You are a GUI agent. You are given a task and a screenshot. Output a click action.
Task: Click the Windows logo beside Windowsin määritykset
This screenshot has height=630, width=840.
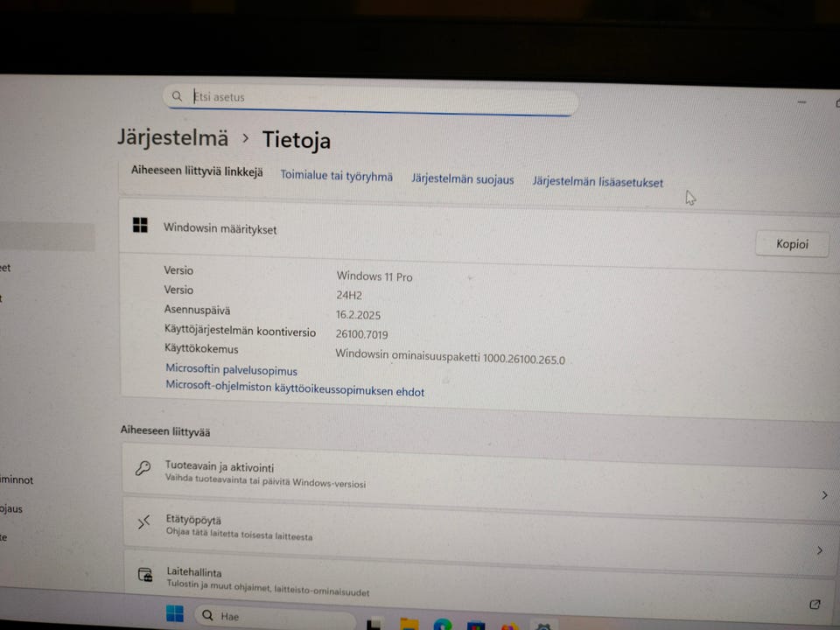141,225
